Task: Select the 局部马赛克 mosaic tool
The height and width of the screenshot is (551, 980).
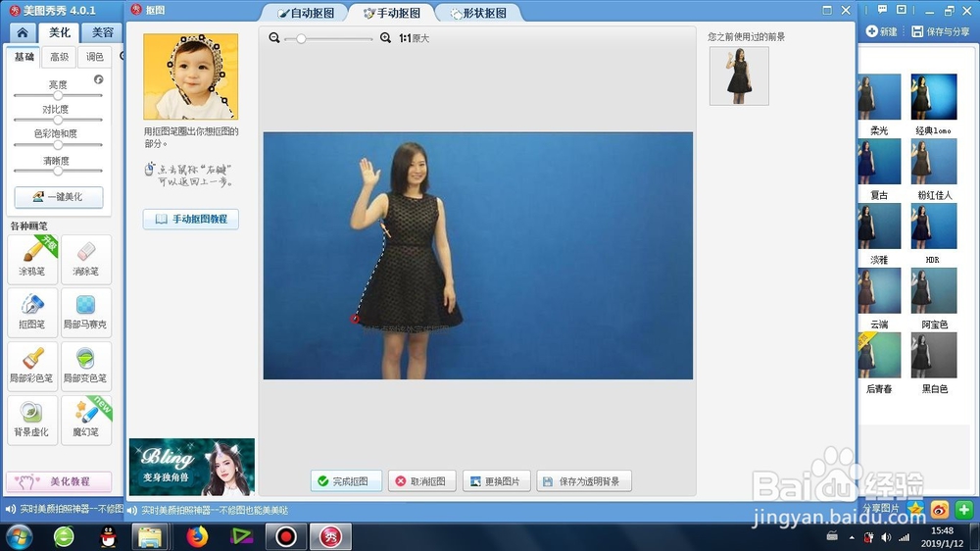Action: tap(86, 312)
